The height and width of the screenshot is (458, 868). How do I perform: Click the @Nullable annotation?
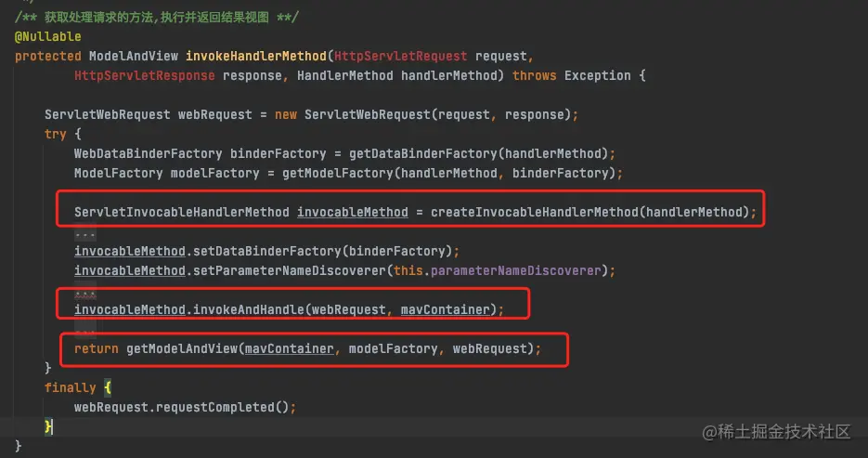(x=48, y=36)
